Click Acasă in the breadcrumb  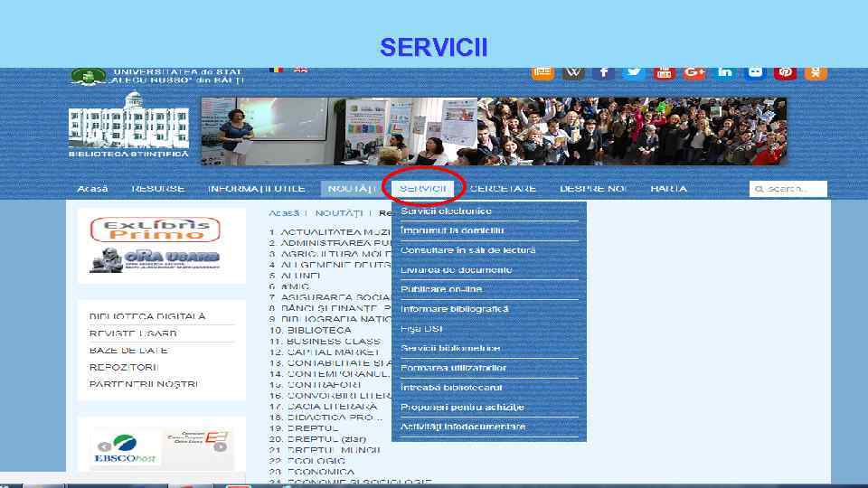(x=283, y=213)
